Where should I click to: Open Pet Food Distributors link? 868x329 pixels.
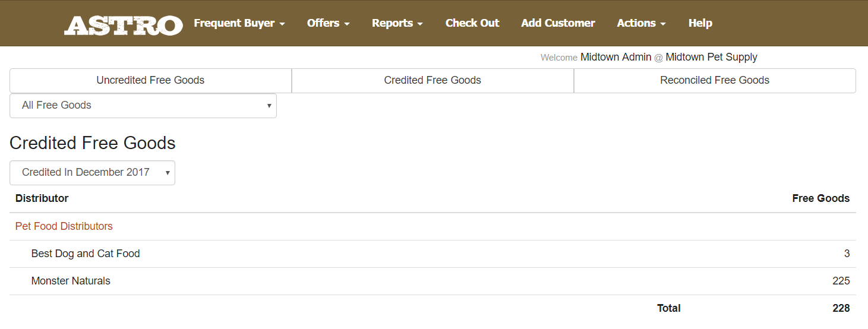[x=64, y=226]
